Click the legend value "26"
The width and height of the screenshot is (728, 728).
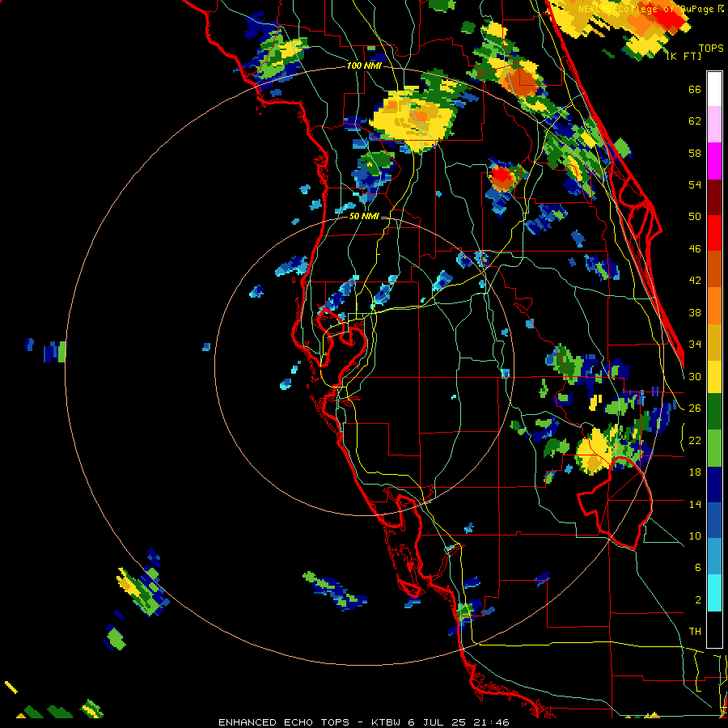point(695,408)
